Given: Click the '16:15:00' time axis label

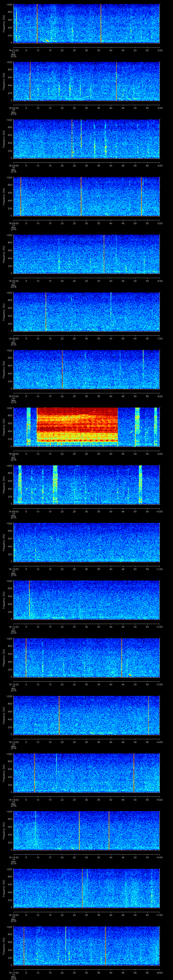Looking at the screenshot, I should pyautogui.click(x=13, y=857).
